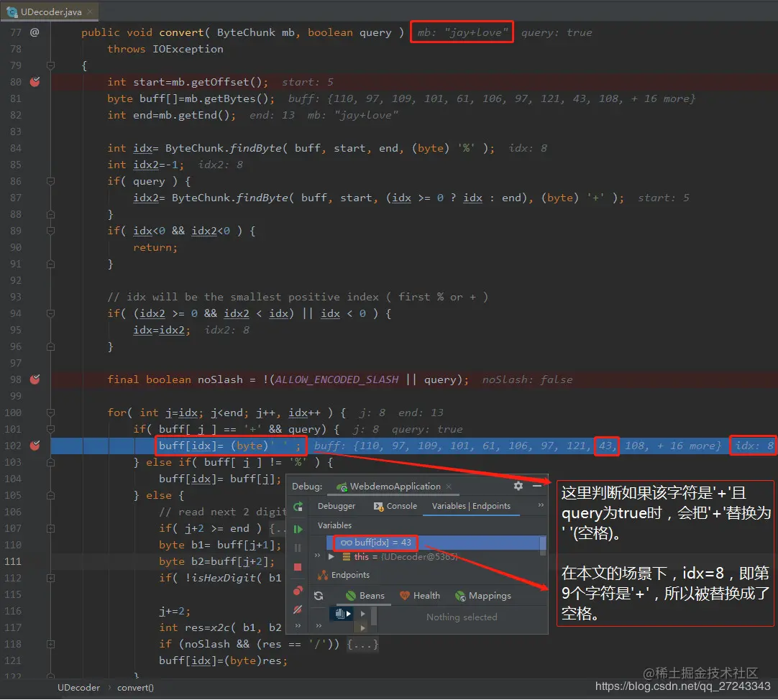Collapse if block fold at line 86

pos(50,181)
